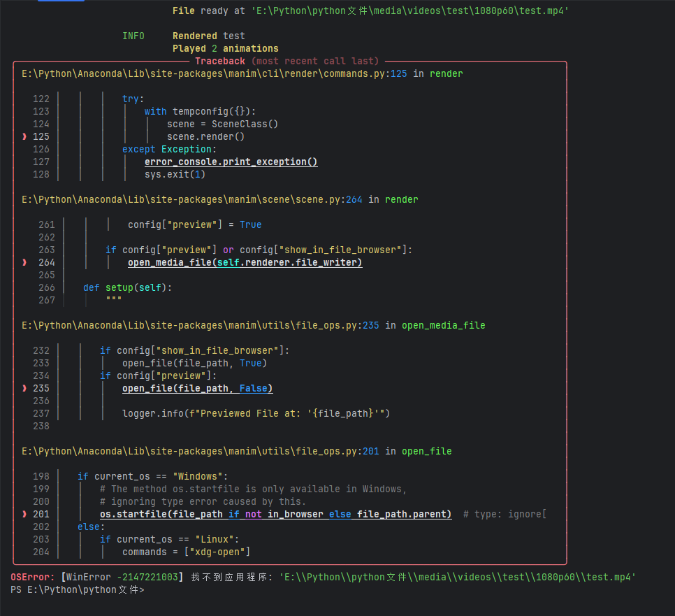This screenshot has height=616, width=675.
Task: Click the 'OSError:' label
Action: tap(33, 578)
